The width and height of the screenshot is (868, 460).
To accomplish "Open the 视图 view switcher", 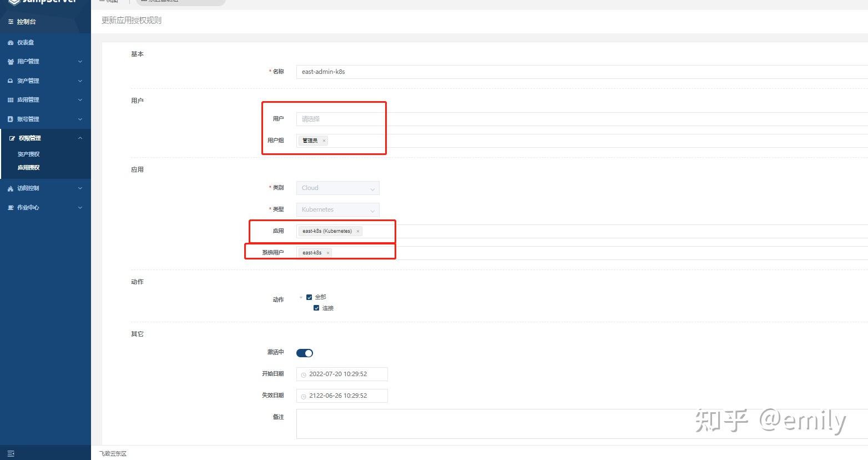I will [109, 1].
